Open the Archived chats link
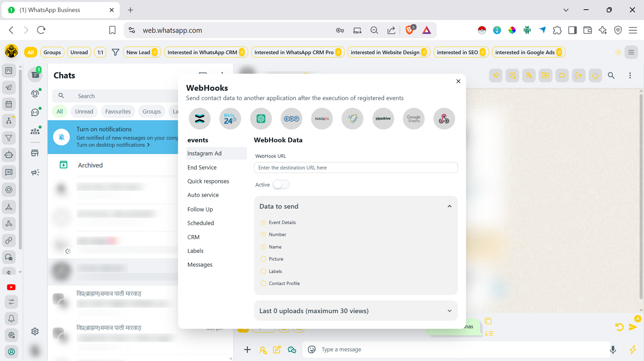The width and height of the screenshot is (644, 361). tap(90, 165)
